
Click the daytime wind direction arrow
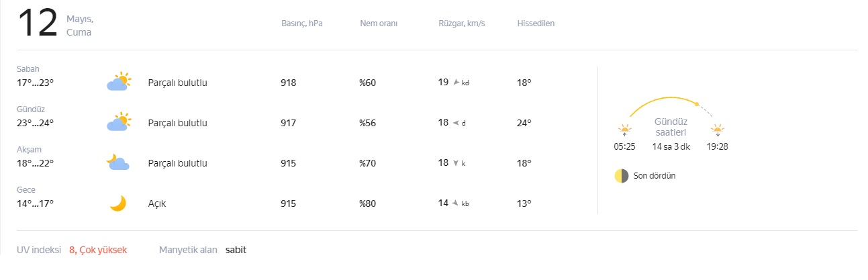[456, 123]
